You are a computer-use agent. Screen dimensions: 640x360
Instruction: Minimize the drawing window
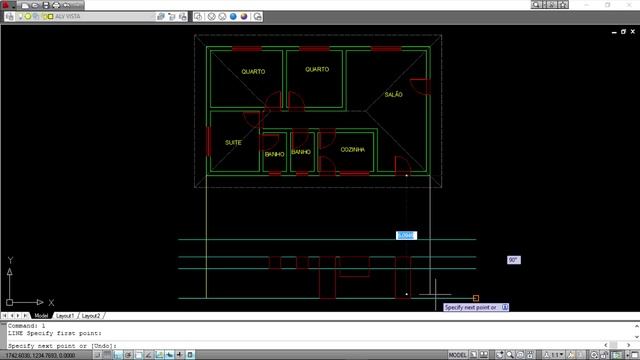pyautogui.click(x=614, y=32)
